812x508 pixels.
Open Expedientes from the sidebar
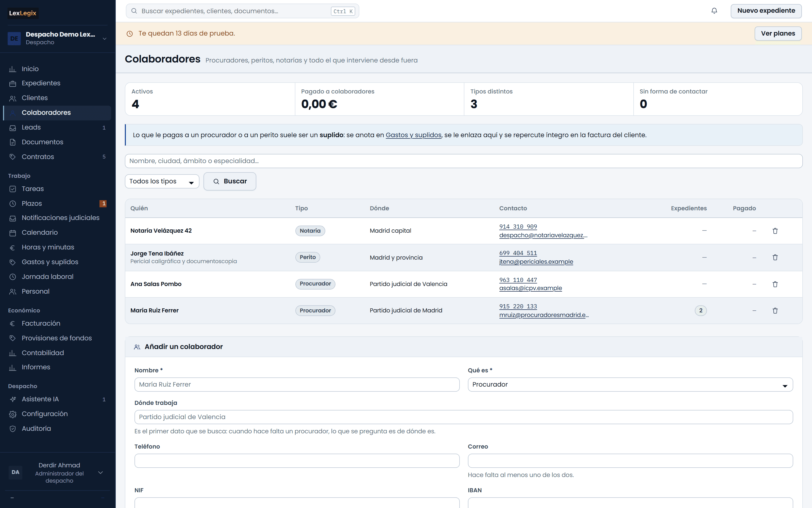[x=57, y=83]
